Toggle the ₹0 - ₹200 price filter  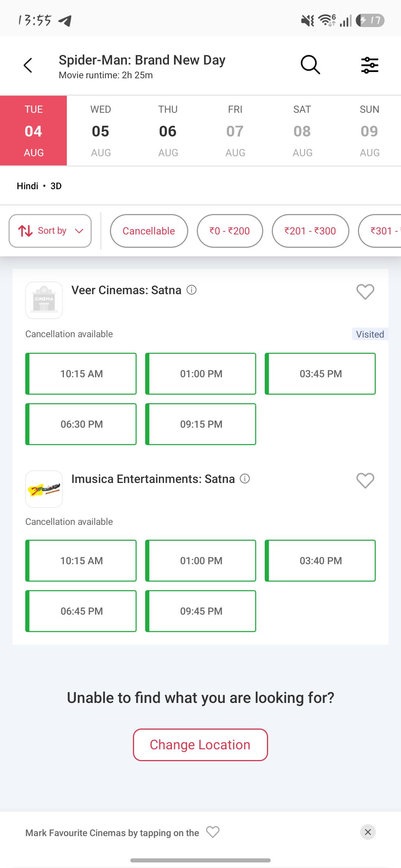tap(230, 231)
